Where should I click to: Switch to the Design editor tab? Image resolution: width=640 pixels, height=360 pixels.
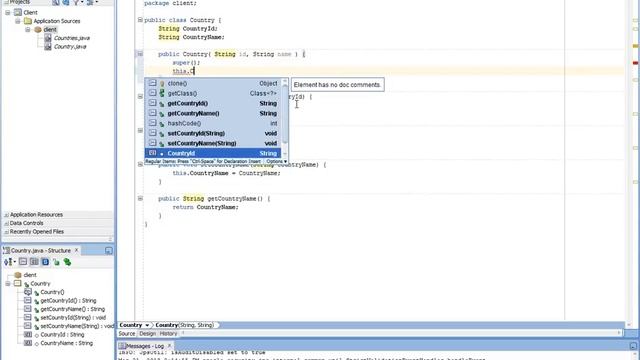click(147, 333)
